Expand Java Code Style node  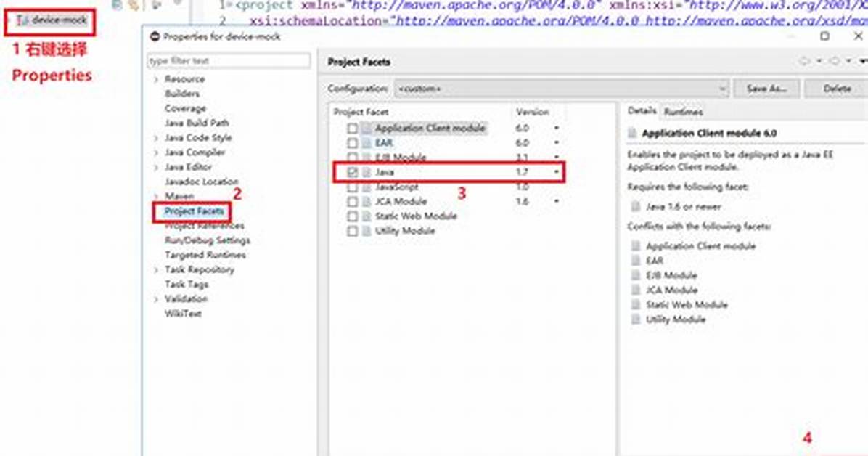point(156,138)
